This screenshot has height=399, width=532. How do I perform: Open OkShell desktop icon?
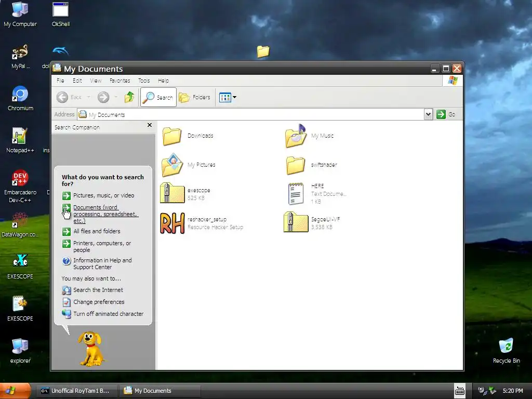(x=61, y=14)
